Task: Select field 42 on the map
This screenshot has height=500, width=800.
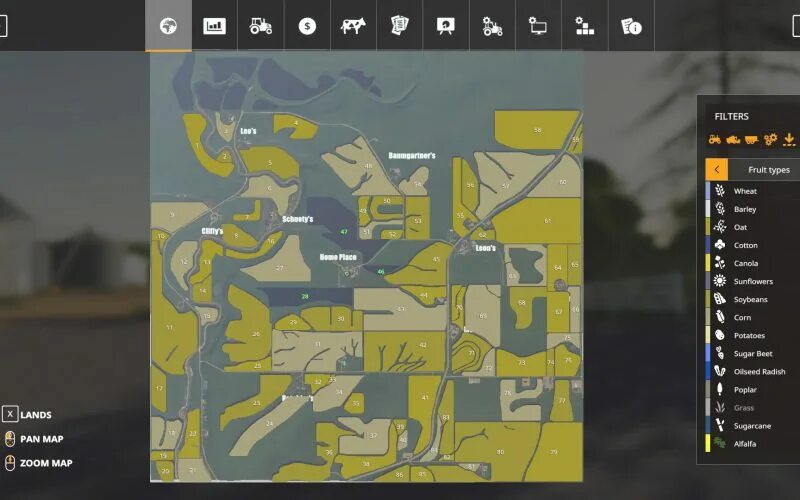Action: pyautogui.click(x=422, y=345)
